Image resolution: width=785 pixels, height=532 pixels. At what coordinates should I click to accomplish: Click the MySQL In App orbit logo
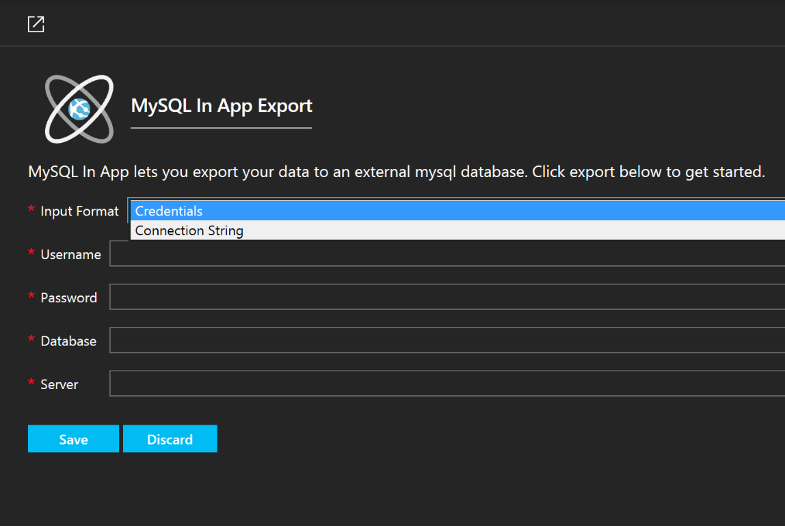tap(79, 109)
